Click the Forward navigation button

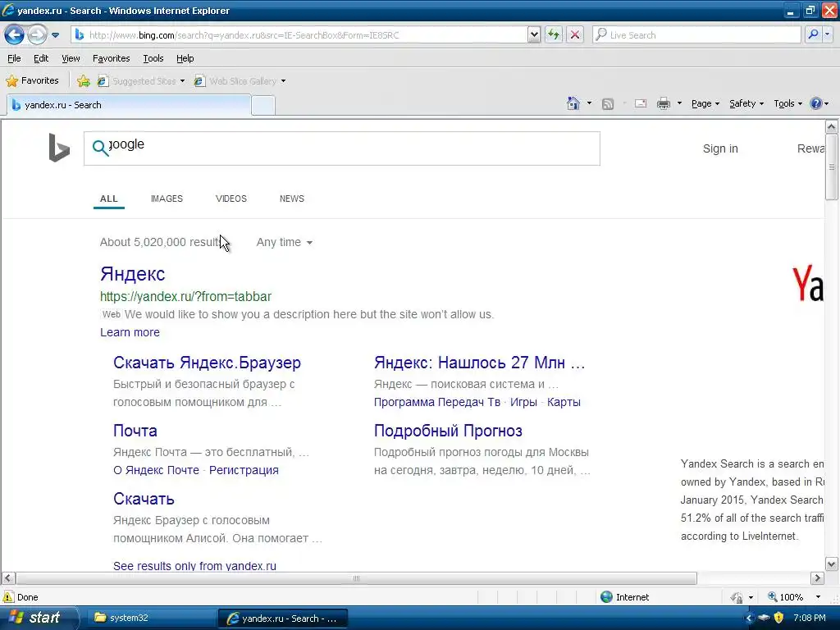[37, 35]
